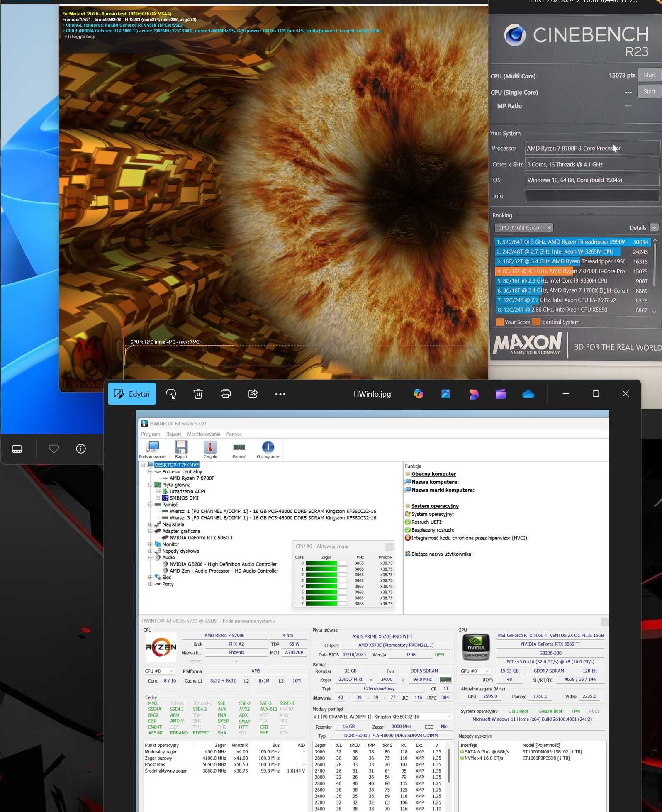Image resolution: width=662 pixels, height=812 pixels.
Task: Open HWiNFO Podsumowanie toolbar icon
Action: 152,450
